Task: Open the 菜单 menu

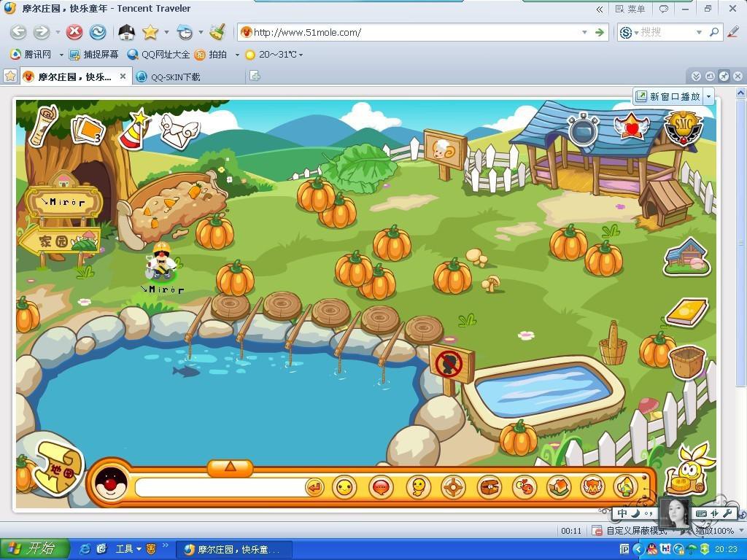Action: click(630, 9)
